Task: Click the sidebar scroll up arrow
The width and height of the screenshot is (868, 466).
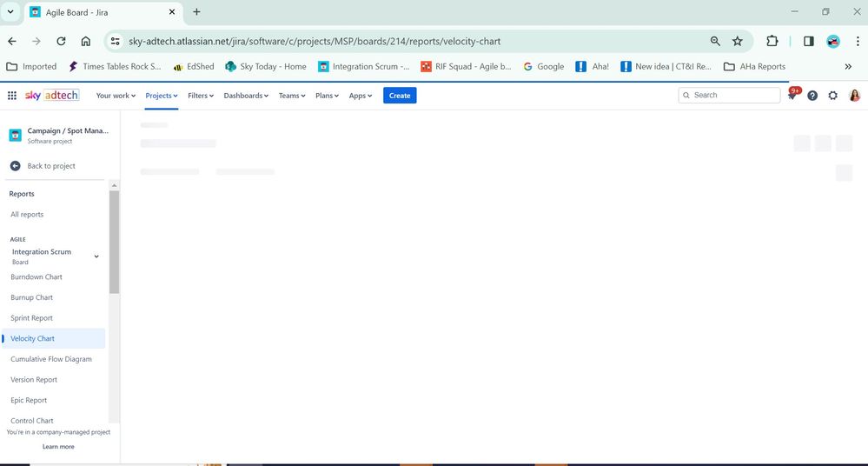Action: tap(114, 186)
